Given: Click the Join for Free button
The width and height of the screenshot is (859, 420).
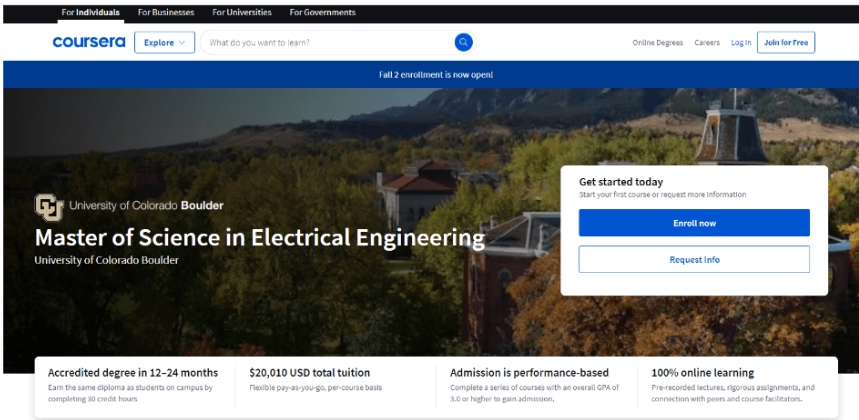Looking at the screenshot, I should [786, 42].
